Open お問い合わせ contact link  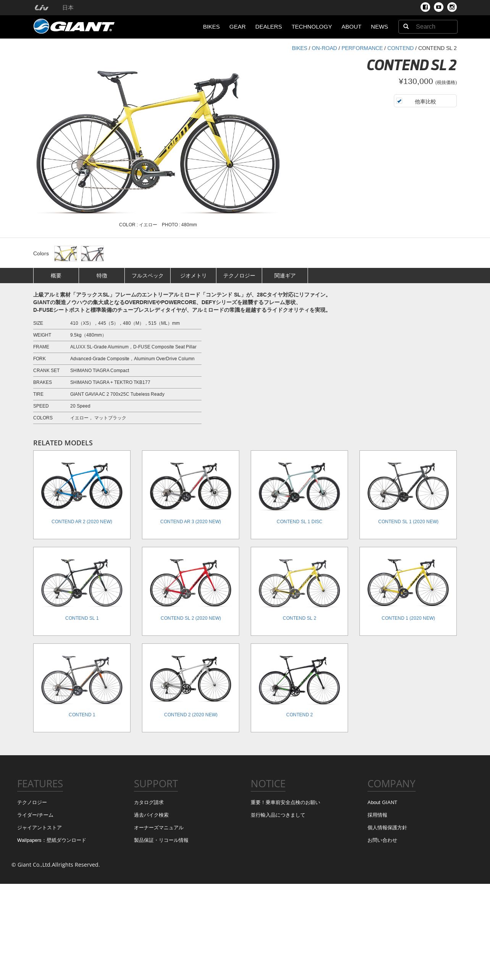(x=382, y=840)
